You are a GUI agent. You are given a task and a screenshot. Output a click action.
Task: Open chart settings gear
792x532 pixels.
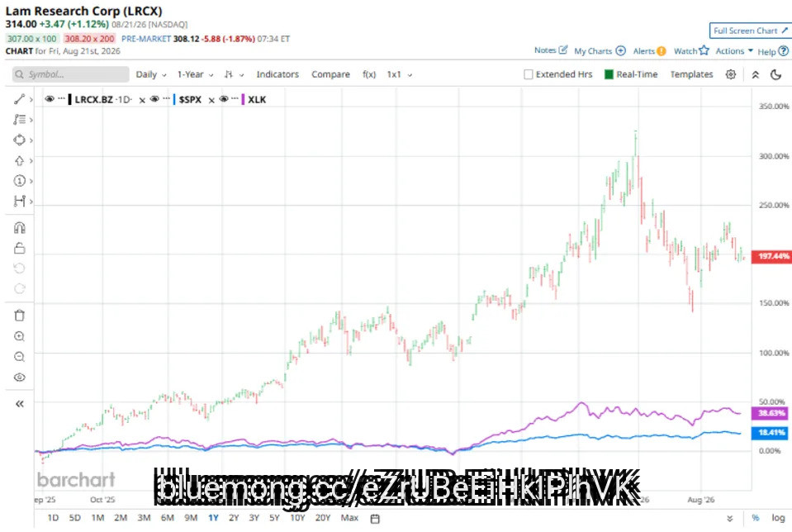730,75
